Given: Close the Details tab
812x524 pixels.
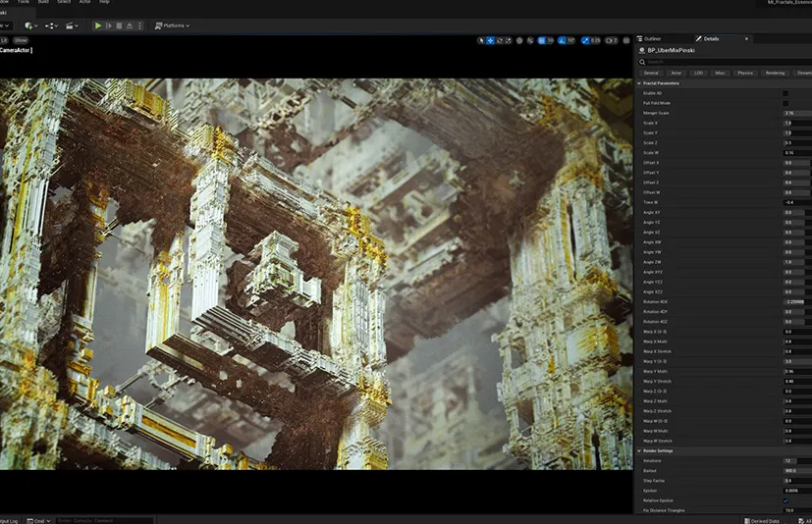Looking at the screenshot, I should click(746, 39).
